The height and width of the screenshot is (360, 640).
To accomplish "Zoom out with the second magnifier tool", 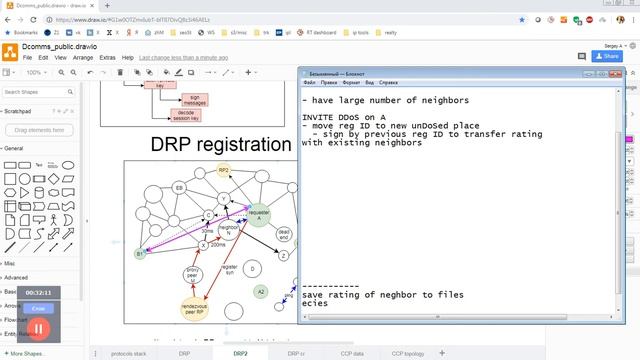I will coord(73,72).
